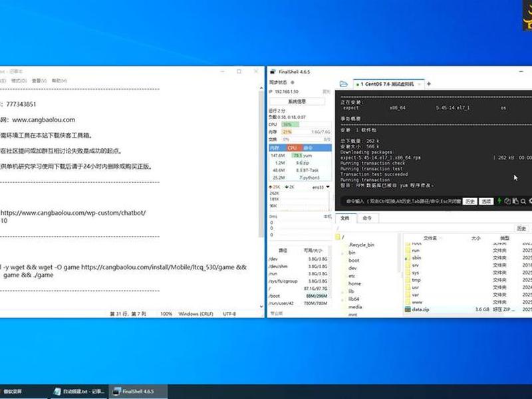This screenshot has height=399, width=532.
Task: Sort files by the 文件名 column header
Action: click(430, 238)
